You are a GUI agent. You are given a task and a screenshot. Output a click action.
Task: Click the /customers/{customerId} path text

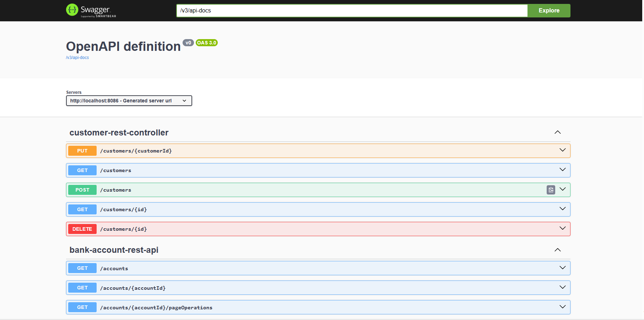(136, 151)
